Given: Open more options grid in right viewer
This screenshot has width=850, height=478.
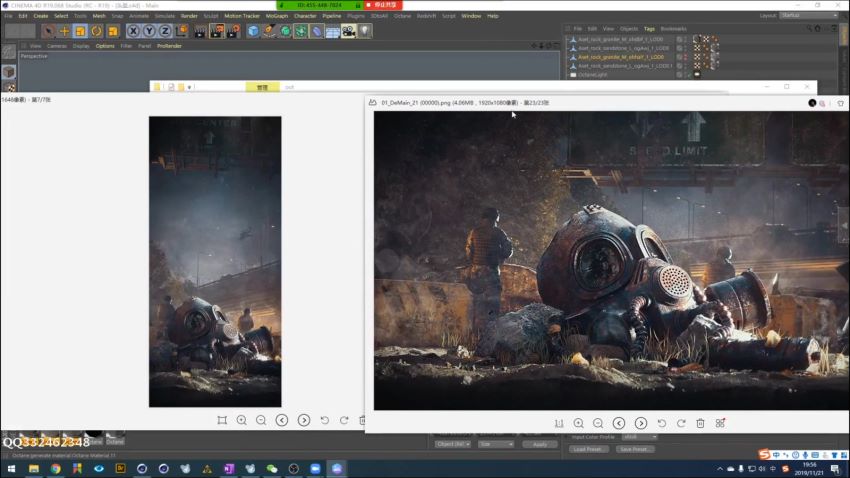Looking at the screenshot, I should 720,423.
